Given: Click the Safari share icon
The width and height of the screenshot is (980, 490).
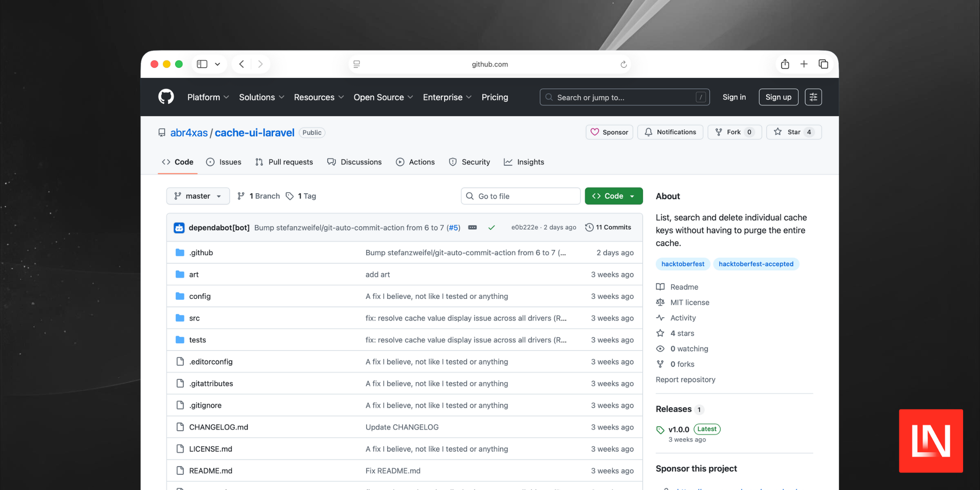Looking at the screenshot, I should coord(784,64).
